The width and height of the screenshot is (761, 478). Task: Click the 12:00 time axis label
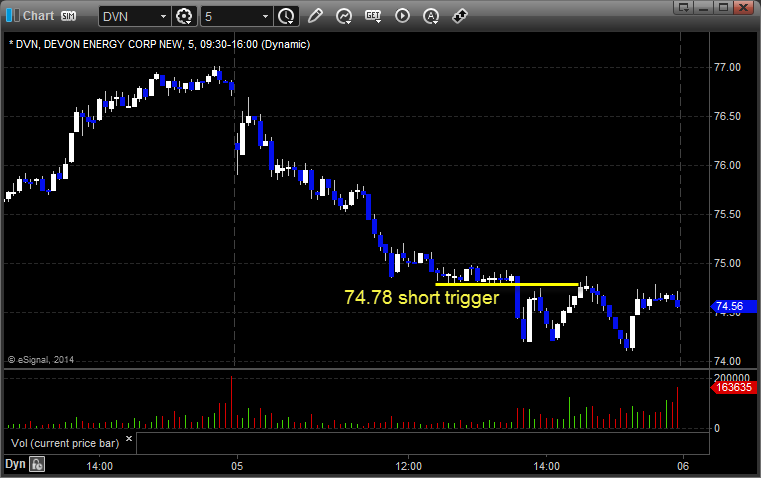click(x=408, y=466)
